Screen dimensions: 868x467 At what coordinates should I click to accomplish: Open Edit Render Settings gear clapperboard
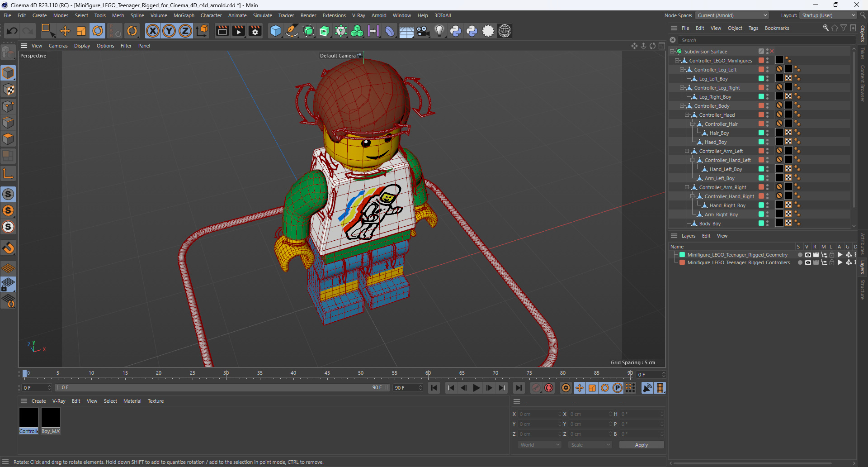(x=255, y=31)
